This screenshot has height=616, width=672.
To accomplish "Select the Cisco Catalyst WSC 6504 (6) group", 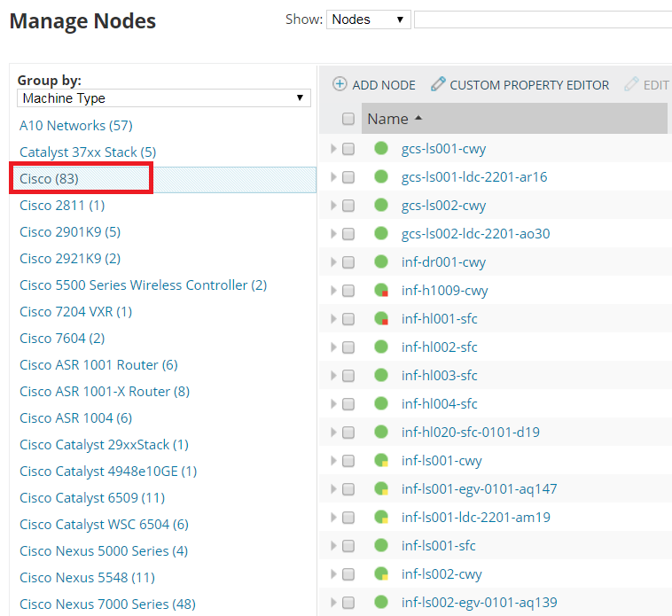I will [104, 525].
